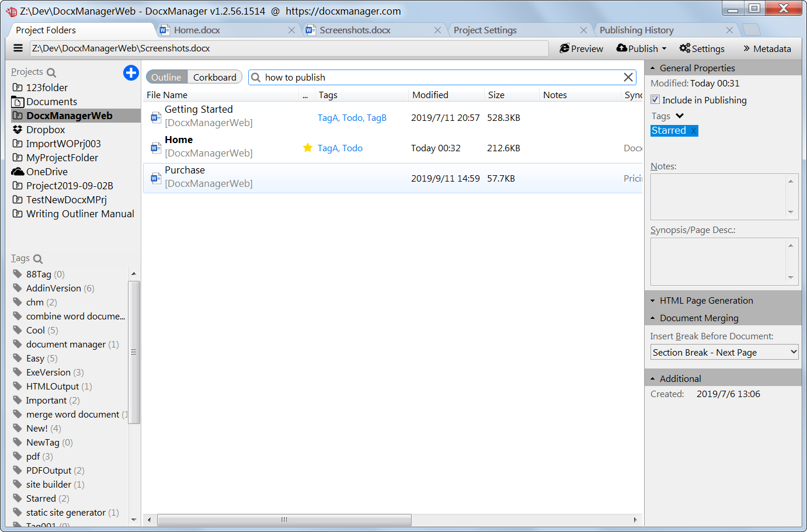Remove the Starred tag with its X
This screenshot has height=532, width=807.
click(x=693, y=131)
